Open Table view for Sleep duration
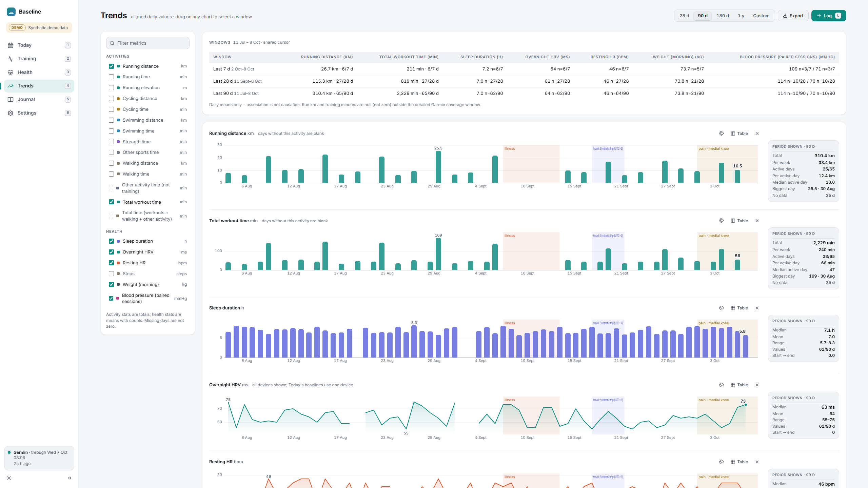 coord(739,308)
